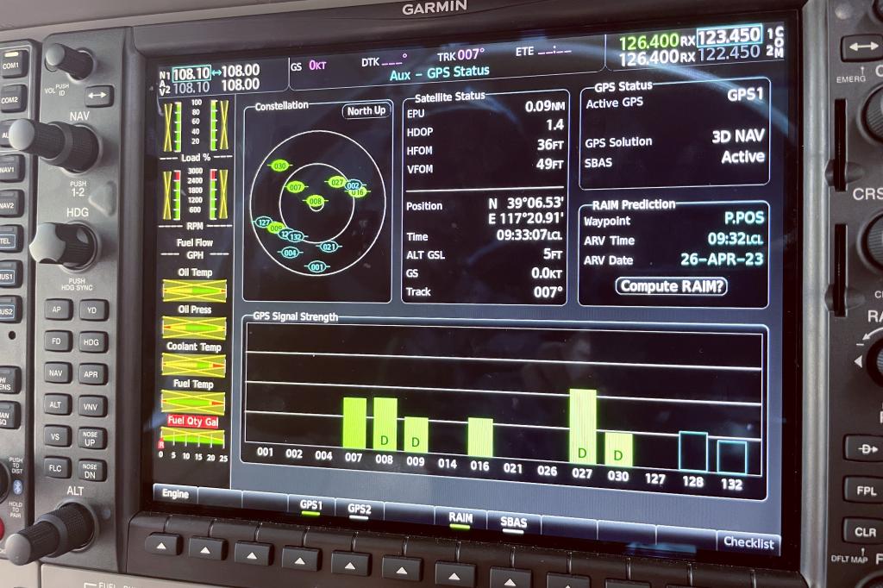Select the GPS2 softkey
Viewport: 883px width, 588px height.
pos(360,508)
